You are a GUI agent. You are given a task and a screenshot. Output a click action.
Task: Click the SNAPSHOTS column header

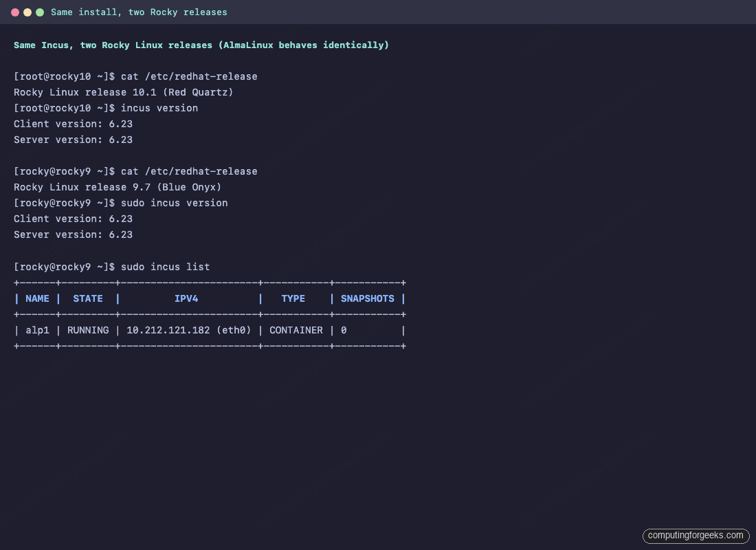click(368, 298)
